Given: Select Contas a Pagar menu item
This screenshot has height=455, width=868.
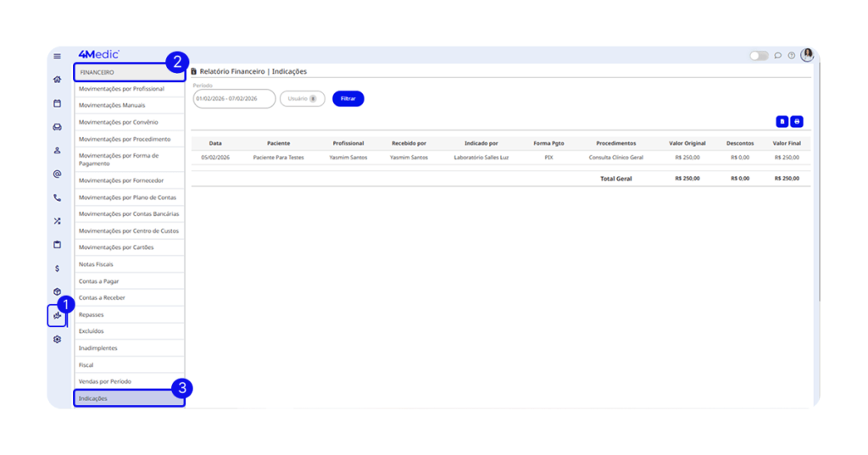Looking at the screenshot, I should pyautogui.click(x=129, y=281).
